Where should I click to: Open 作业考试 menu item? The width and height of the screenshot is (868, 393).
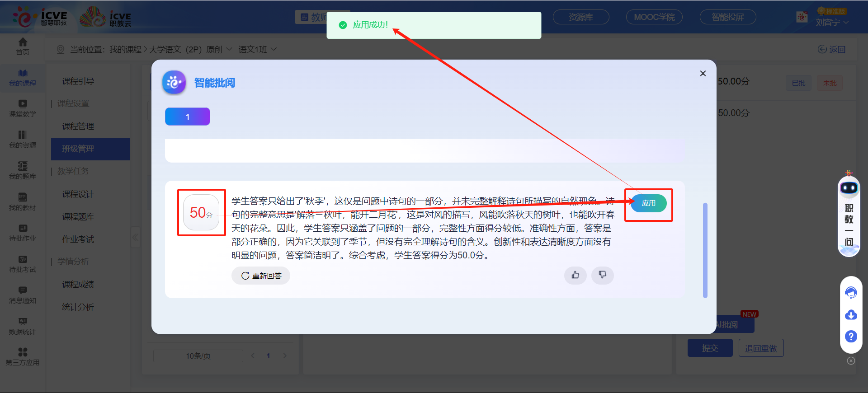pyautogui.click(x=78, y=239)
